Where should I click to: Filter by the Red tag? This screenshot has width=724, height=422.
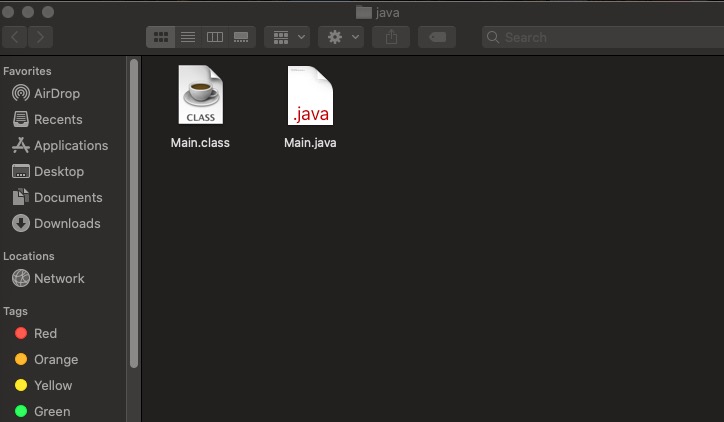(x=45, y=333)
